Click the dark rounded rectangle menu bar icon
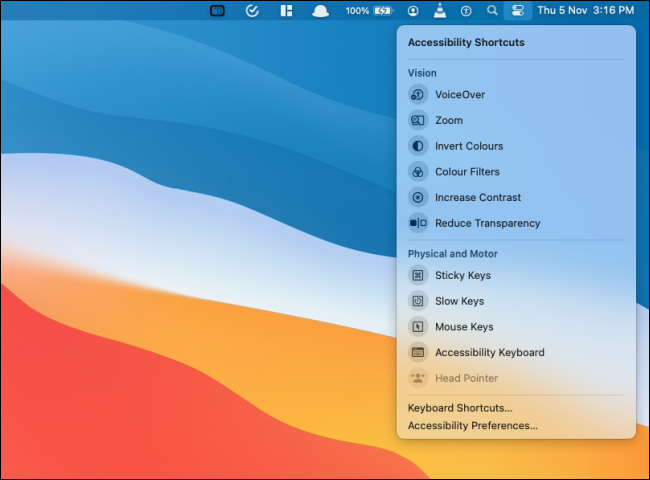 pyautogui.click(x=217, y=11)
